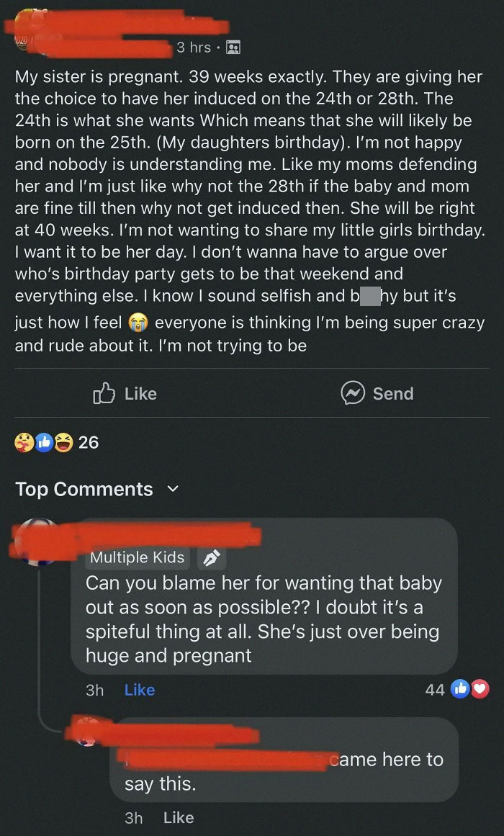The width and height of the screenshot is (504, 836).
Task: Like the second comment saying 'came here to say this'
Action: pos(179,817)
